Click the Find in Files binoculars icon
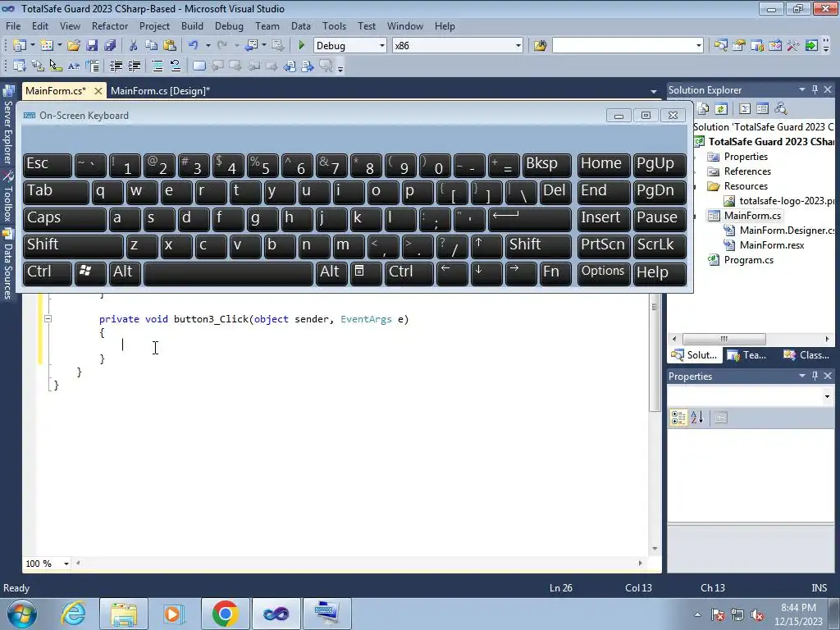840x630 pixels. pos(540,46)
